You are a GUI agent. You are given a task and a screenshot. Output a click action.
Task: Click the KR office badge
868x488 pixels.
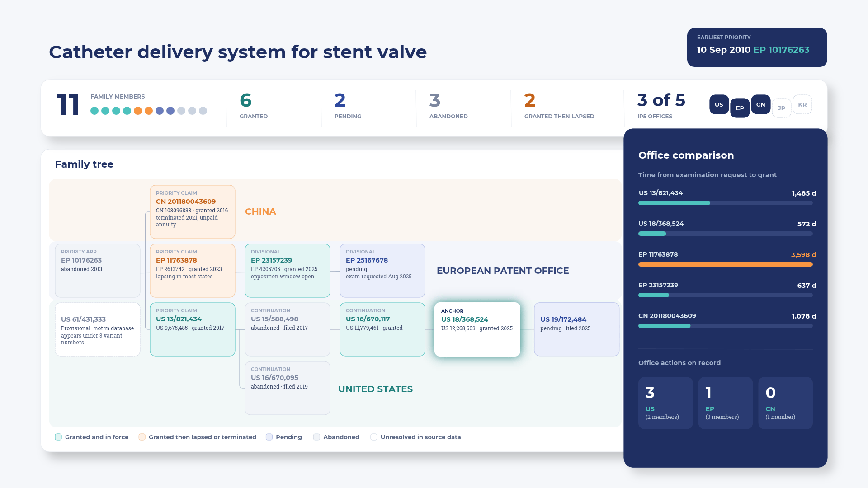pyautogui.click(x=802, y=104)
